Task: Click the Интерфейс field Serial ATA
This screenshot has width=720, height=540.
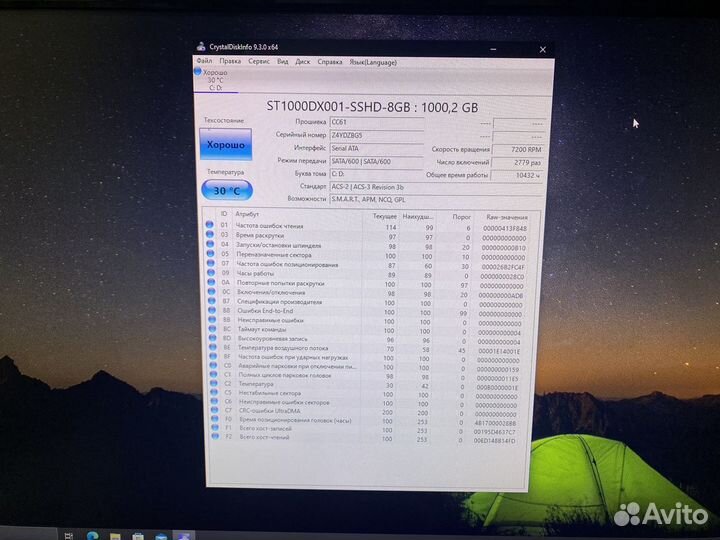Action: click(x=377, y=149)
